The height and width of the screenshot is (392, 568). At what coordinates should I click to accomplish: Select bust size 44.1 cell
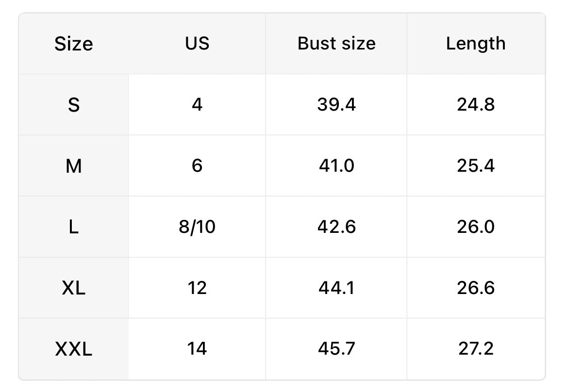click(336, 288)
